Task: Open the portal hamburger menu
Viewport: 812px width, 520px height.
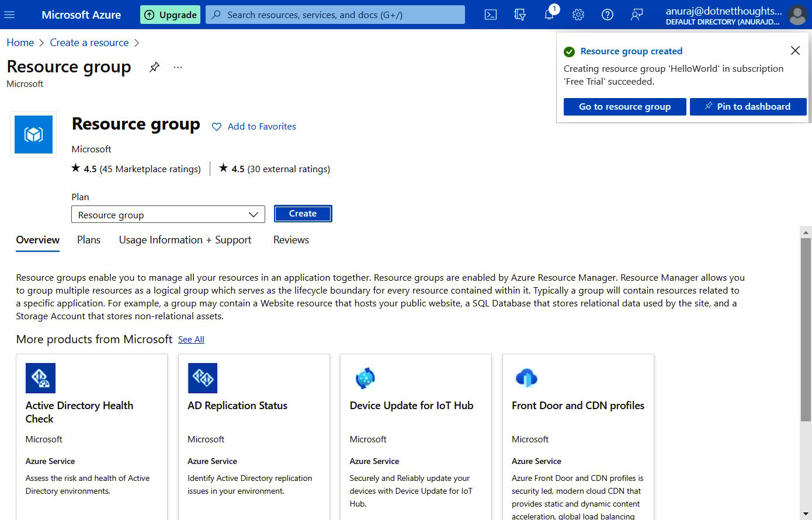Action: coord(9,15)
